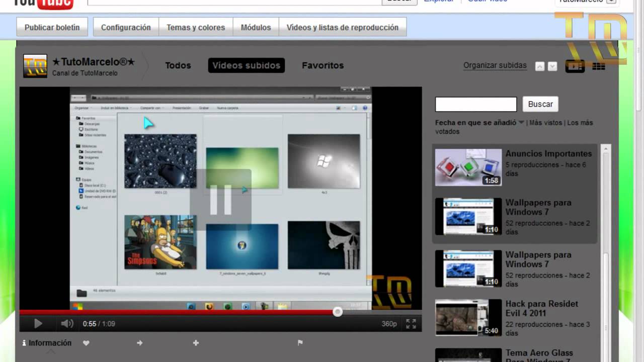Open the Anuncios Importantes video thumbnail

468,167
